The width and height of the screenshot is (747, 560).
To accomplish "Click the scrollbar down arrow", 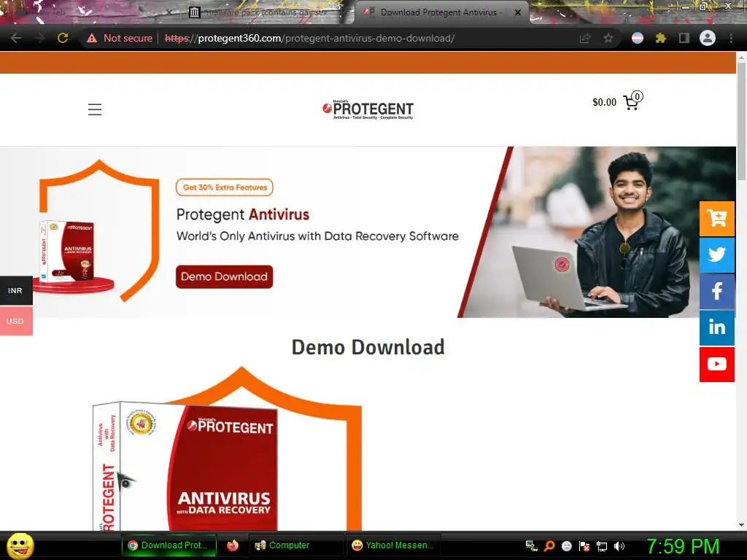I will pyautogui.click(x=741, y=525).
